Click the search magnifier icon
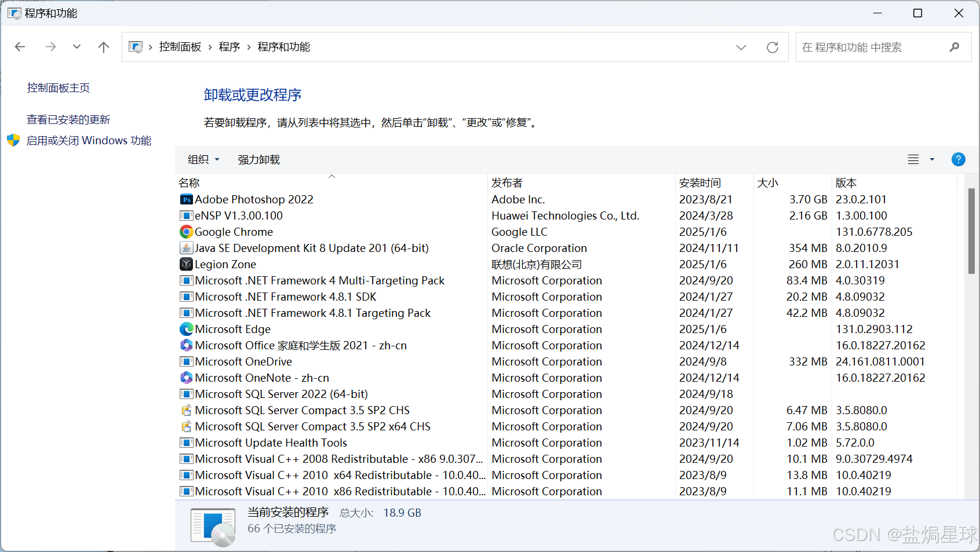 [x=955, y=47]
